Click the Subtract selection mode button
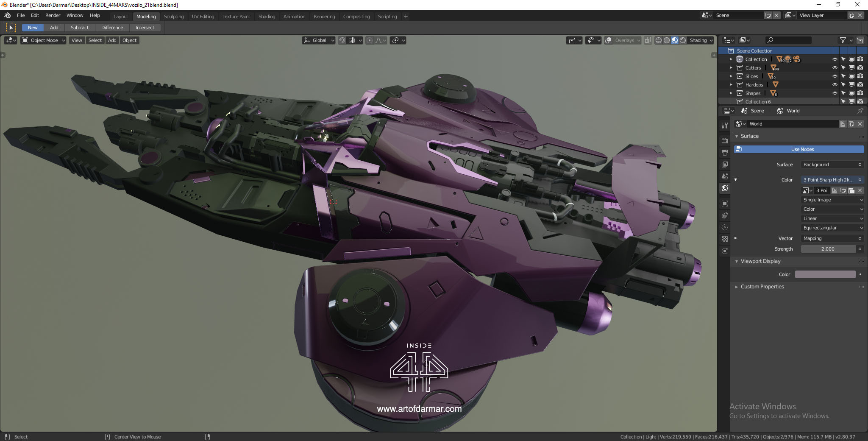 [80, 28]
